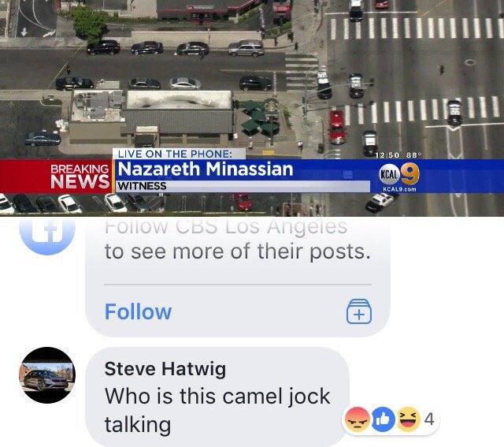Click the 12:50 time and temperature display
The image size is (504, 447).
pyautogui.click(x=398, y=155)
